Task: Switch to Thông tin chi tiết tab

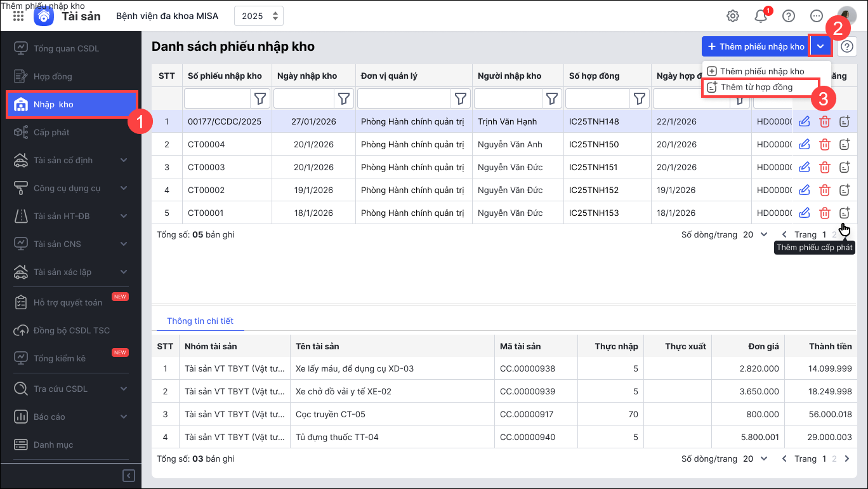Action: (x=200, y=321)
